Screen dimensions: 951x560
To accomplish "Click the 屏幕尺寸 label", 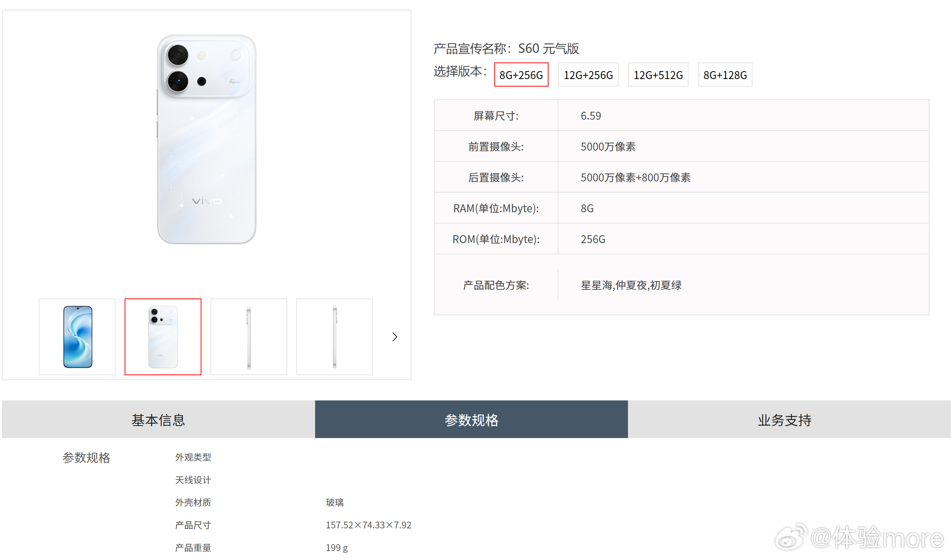I will 496,116.
